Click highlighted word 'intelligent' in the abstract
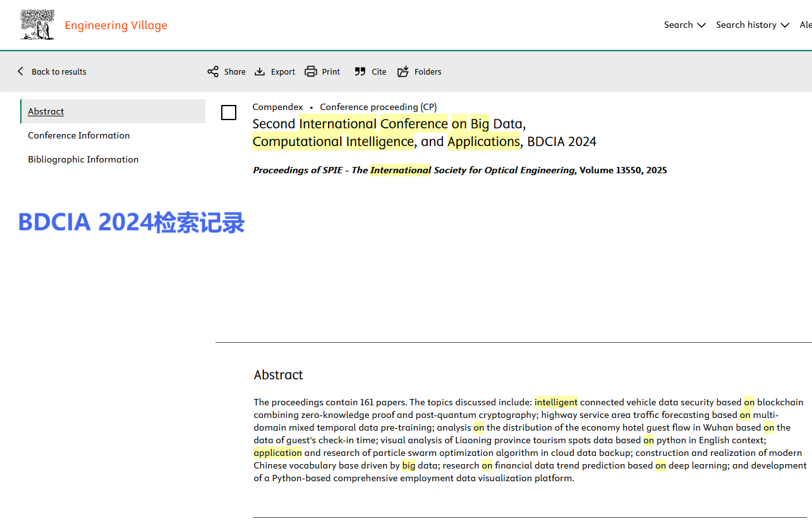This screenshot has height=521, width=812. [x=556, y=402]
